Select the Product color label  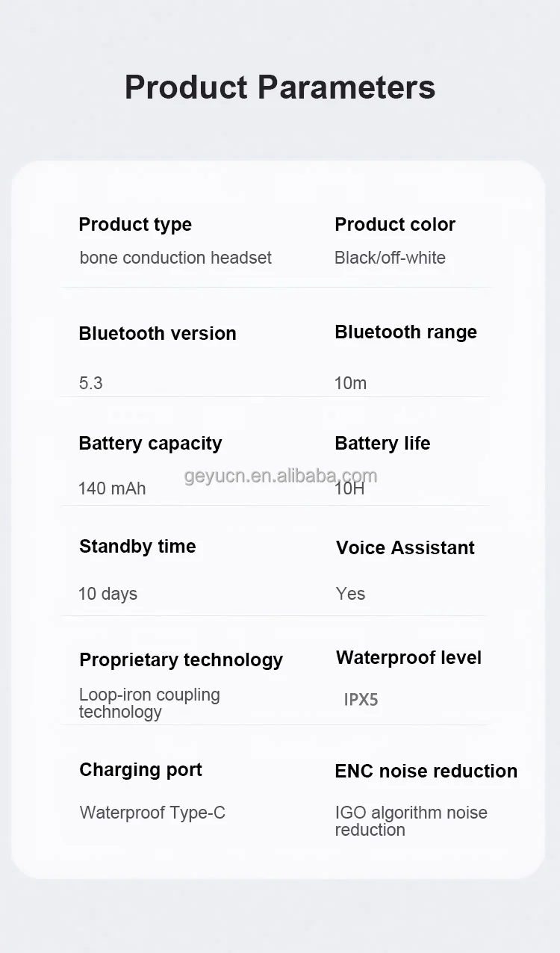click(x=395, y=225)
